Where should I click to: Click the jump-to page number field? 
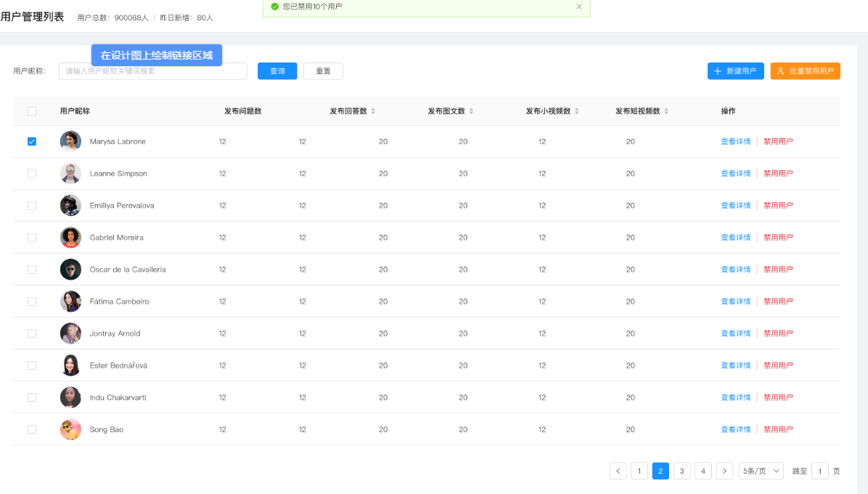click(x=820, y=471)
